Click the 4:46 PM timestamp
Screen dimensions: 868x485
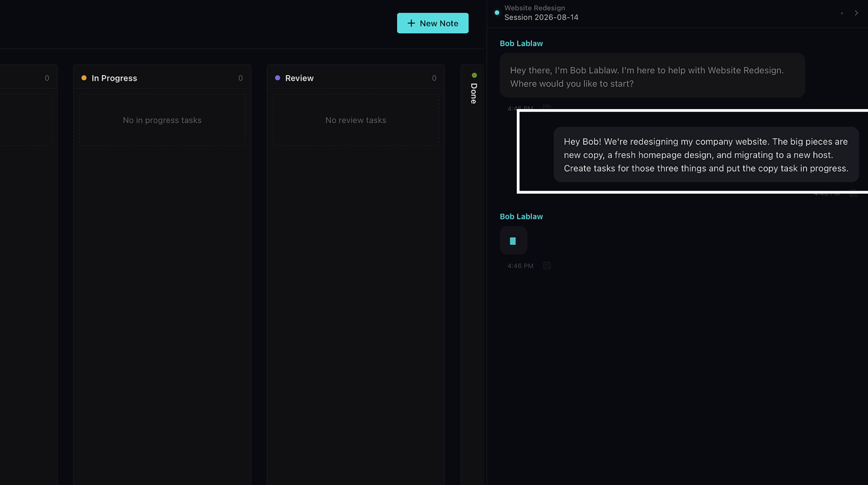click(x=520, y=266)
